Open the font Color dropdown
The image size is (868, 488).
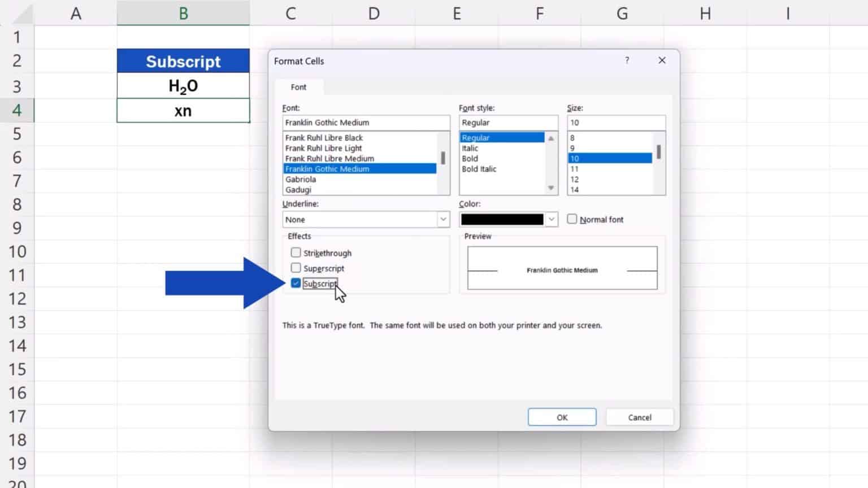551,219
